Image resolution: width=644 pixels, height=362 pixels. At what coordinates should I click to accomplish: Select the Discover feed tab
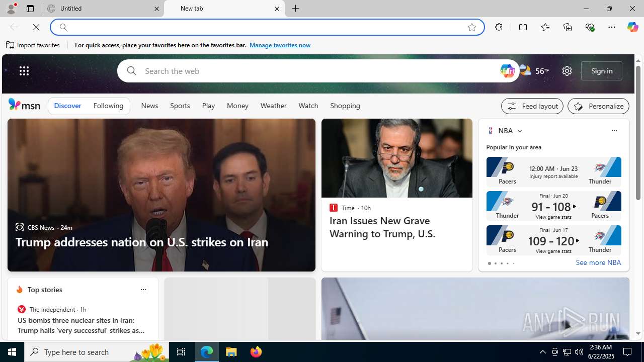pos(67,106)
